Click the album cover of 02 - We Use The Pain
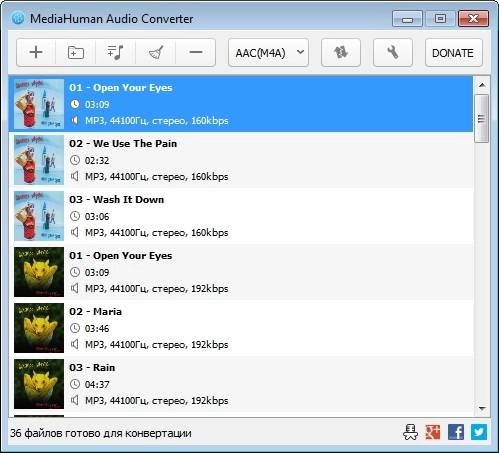This screenshot has height=453, width=499. pyautogui.click(x=39, y=160)
